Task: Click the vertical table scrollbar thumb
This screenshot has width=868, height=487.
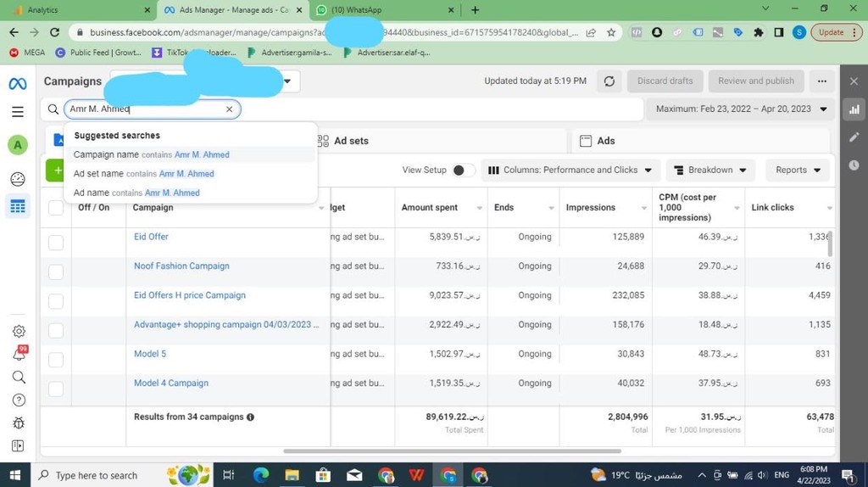Action: pos(830,243)
